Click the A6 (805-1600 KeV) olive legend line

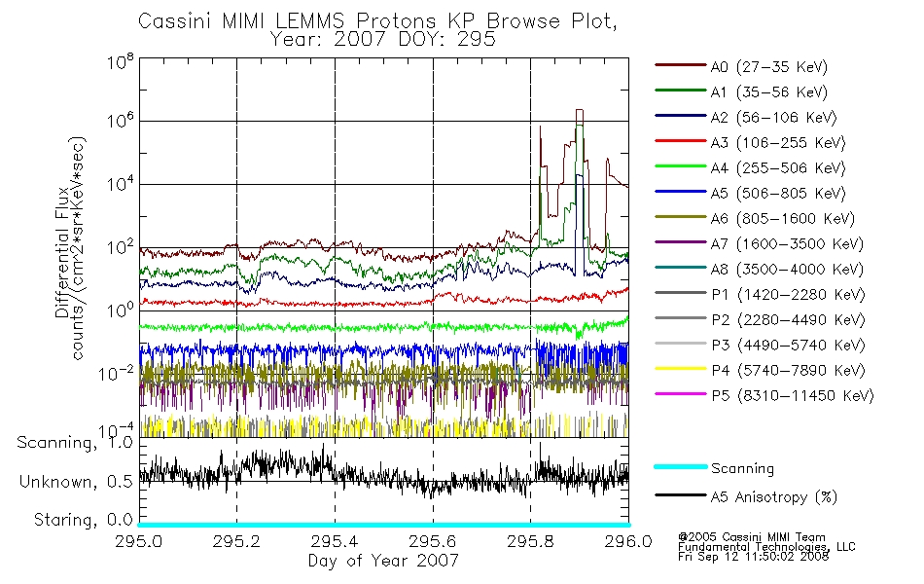[x=680, y=218]
